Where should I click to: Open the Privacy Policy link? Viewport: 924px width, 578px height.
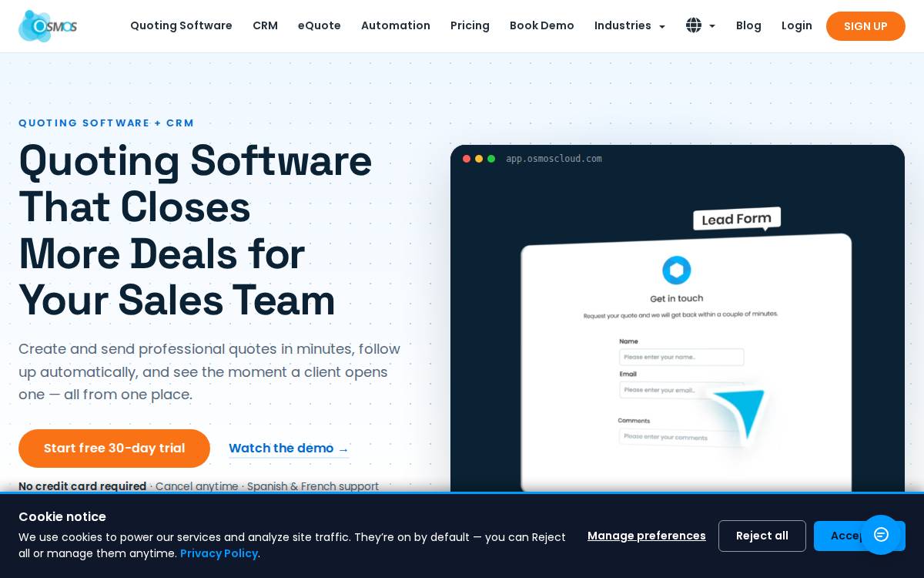coord(219,553)
